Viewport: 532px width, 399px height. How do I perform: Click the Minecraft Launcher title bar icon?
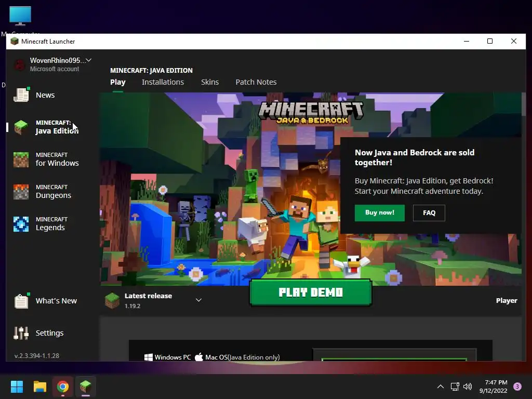click(x=14, y=42)
